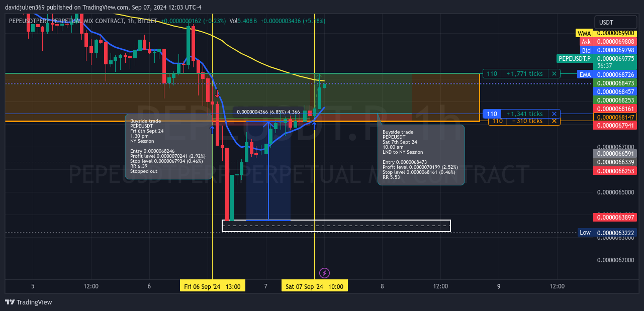
Task: Close the +1,771 ticks order line
Action: 554,74
